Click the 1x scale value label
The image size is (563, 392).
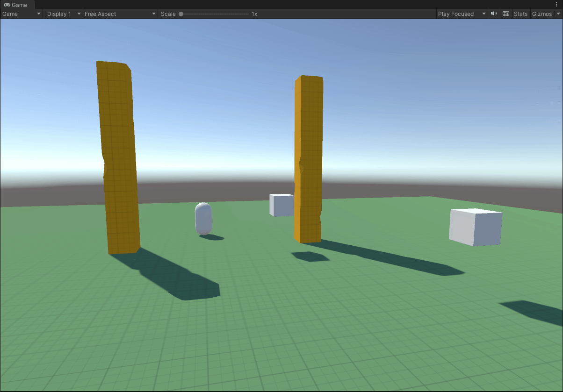[254, 14]
